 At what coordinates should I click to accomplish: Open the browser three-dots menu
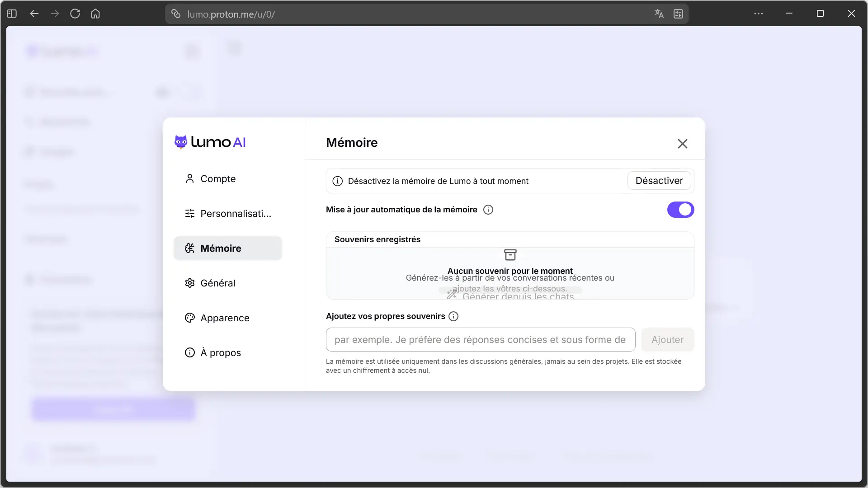tap(759, 14)
